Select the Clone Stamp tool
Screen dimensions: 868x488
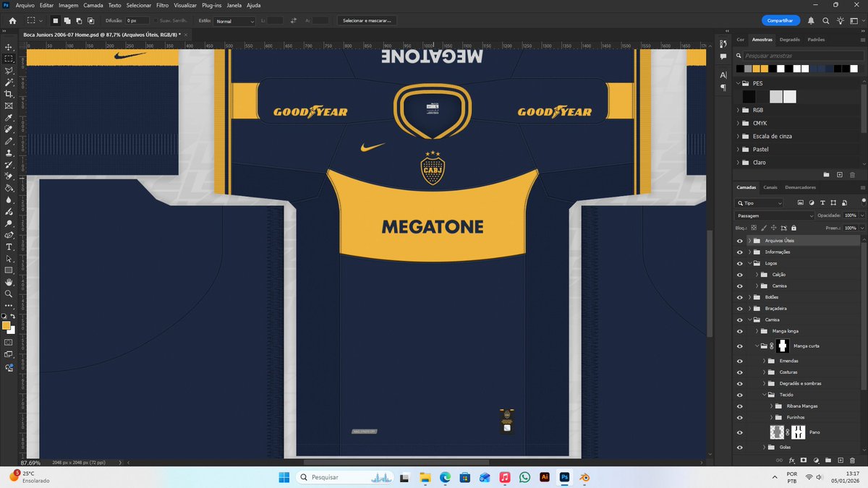(9, 153)
